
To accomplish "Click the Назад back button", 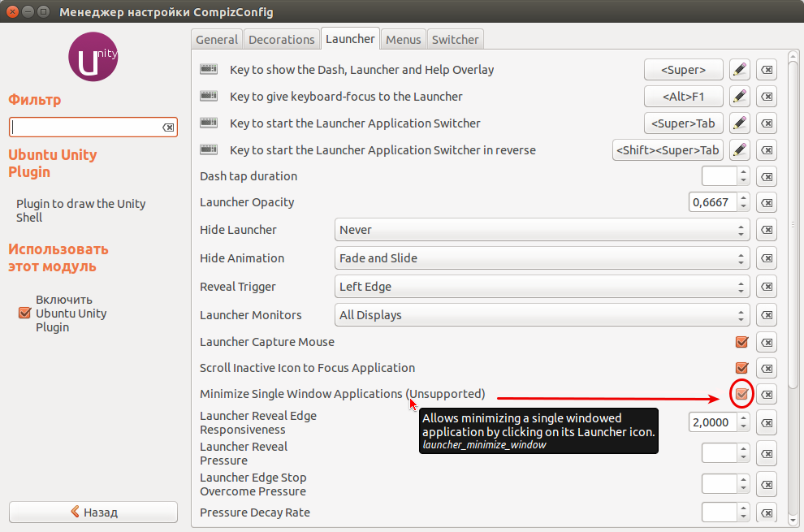I will coord(93,513).
